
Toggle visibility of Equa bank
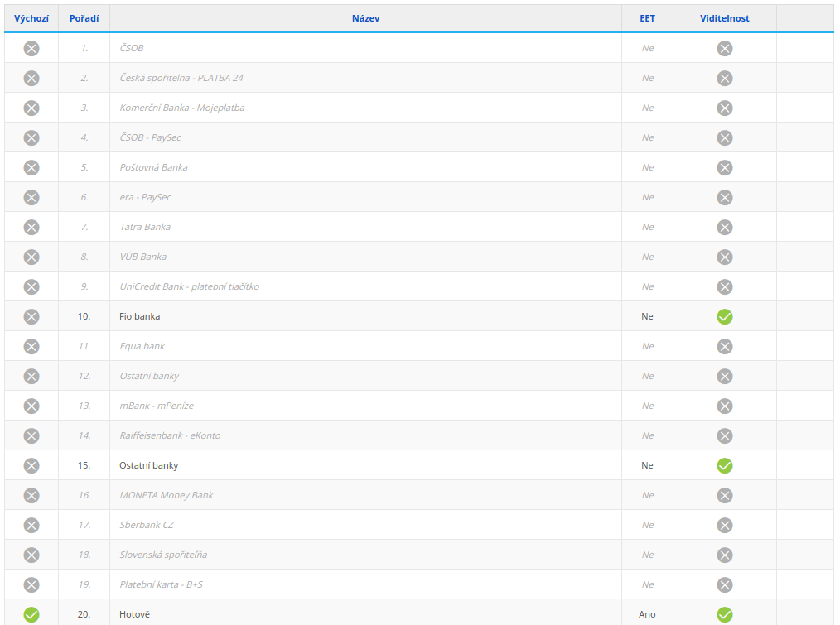(725, 347)
